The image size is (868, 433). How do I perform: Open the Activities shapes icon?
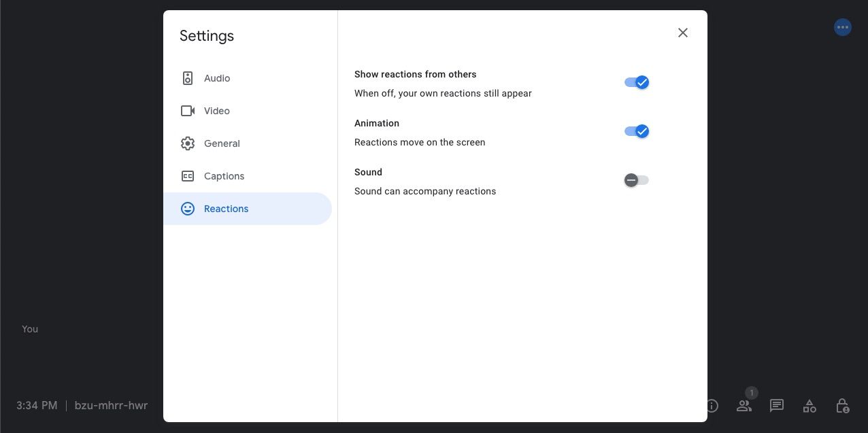pos(809,406)
